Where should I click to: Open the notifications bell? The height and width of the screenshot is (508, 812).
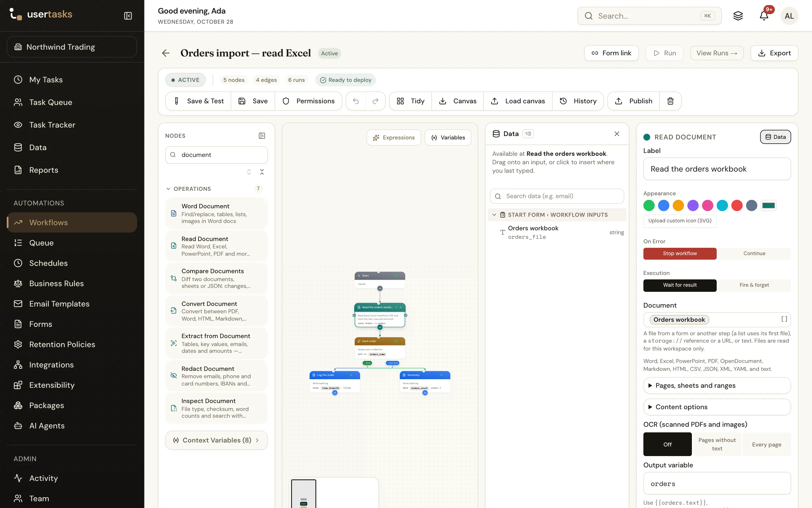[x=764, y=16]
